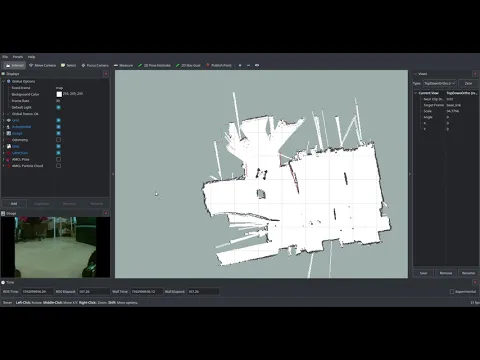Screen dimensions: 480x360
Task: Expand the Map display node
Action: point(4,146)
